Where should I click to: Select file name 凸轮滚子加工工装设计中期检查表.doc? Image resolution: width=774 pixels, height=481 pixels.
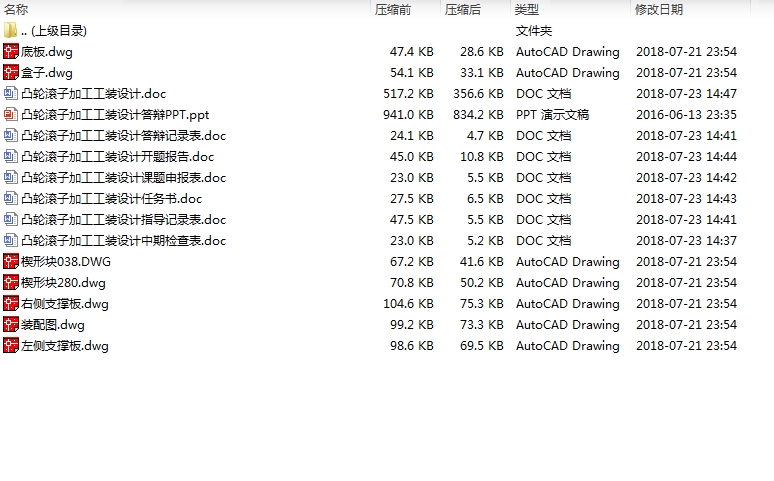pyautogui.click(x=123, y=240)
